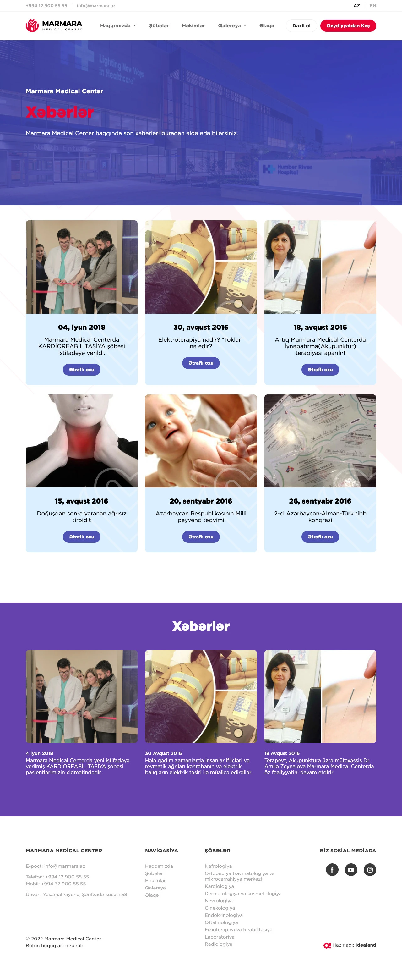
Task: Open the Facebook social media icon
Action: (x=332, y=870)
